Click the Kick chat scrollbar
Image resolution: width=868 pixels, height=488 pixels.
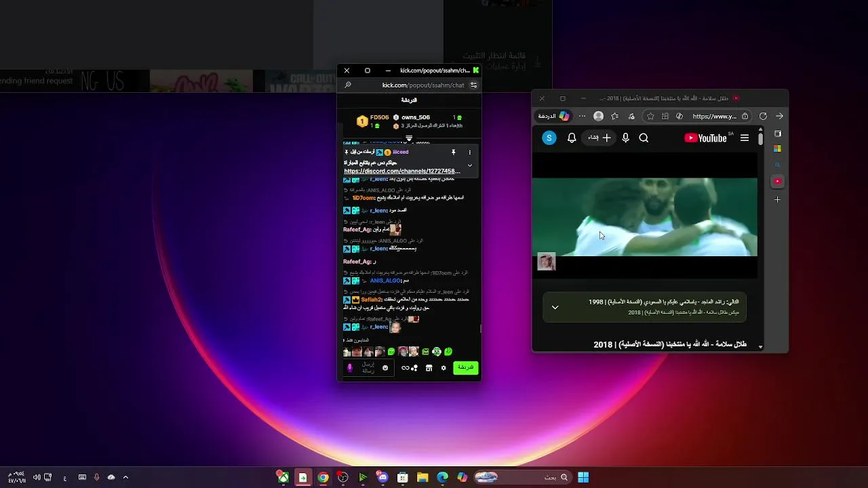(x=480, y=329)
